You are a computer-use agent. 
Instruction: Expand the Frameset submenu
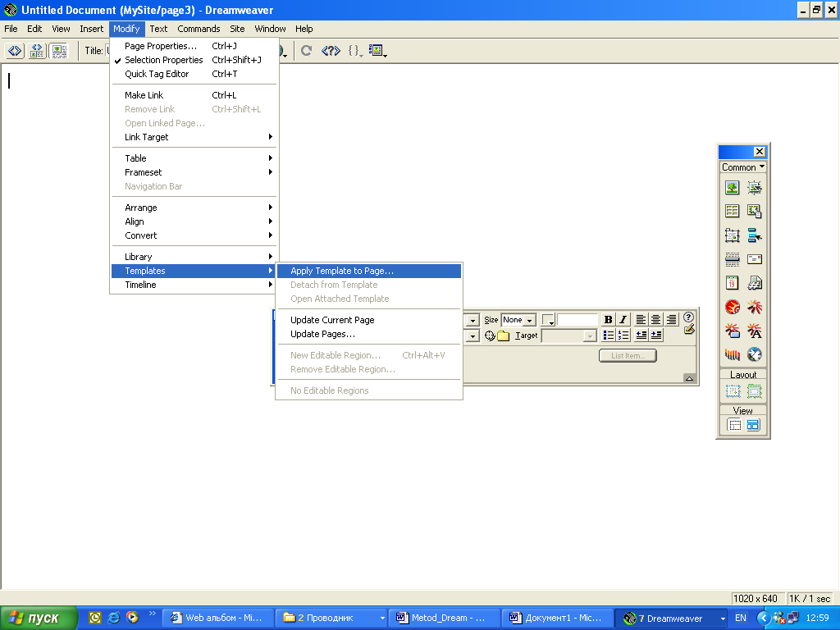tap(194, 172)
